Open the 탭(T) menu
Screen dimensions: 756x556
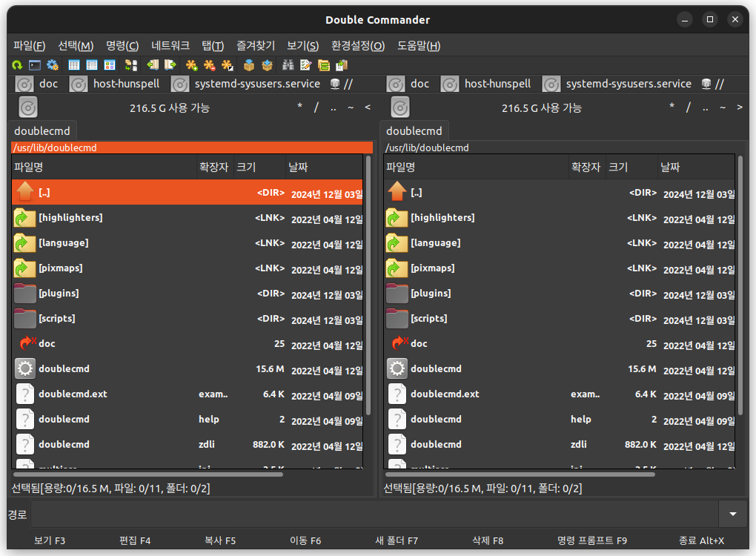(x=213, y=46)
